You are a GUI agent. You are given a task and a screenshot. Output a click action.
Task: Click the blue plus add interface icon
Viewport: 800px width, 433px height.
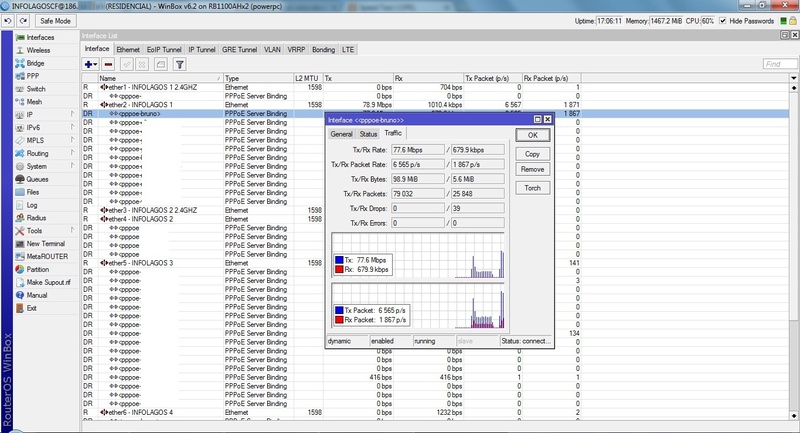point(89,63)
